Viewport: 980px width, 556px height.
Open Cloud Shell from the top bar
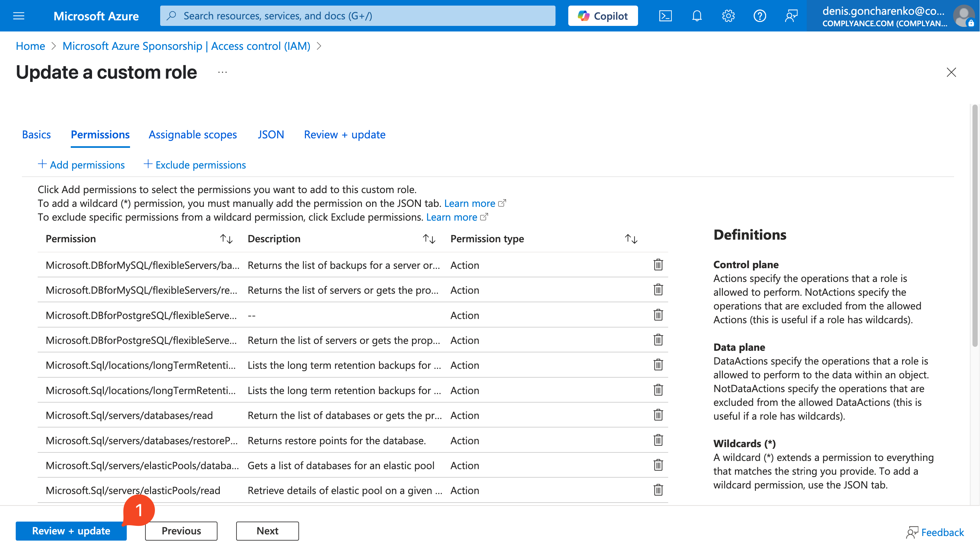(665, 16)
